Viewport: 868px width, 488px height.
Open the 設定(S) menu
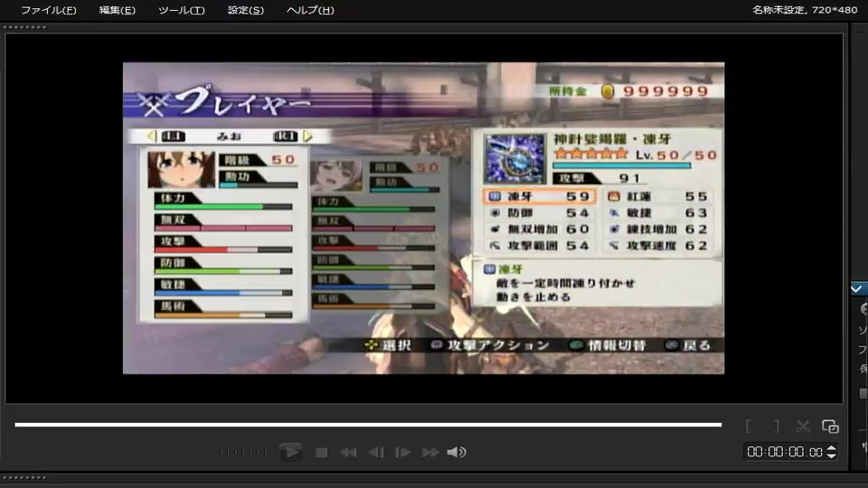(246, 10)
